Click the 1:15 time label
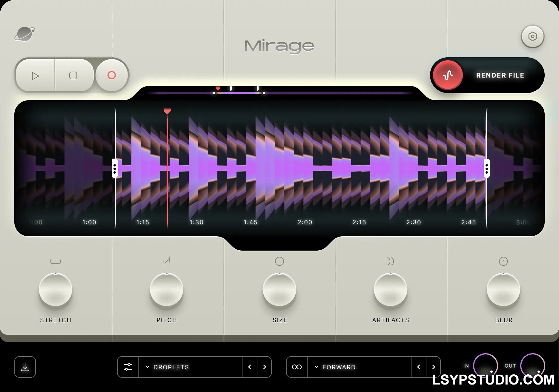The image size is (559, 392). pos(143,222)
